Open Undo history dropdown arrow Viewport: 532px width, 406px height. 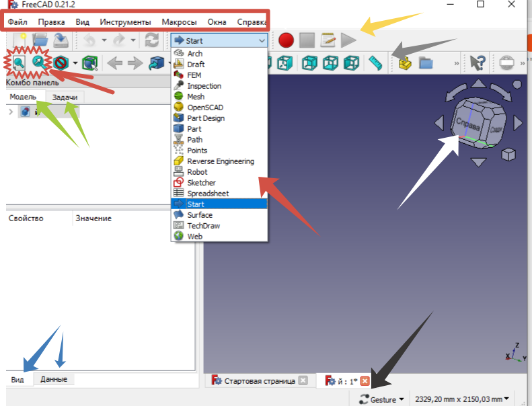104,40
